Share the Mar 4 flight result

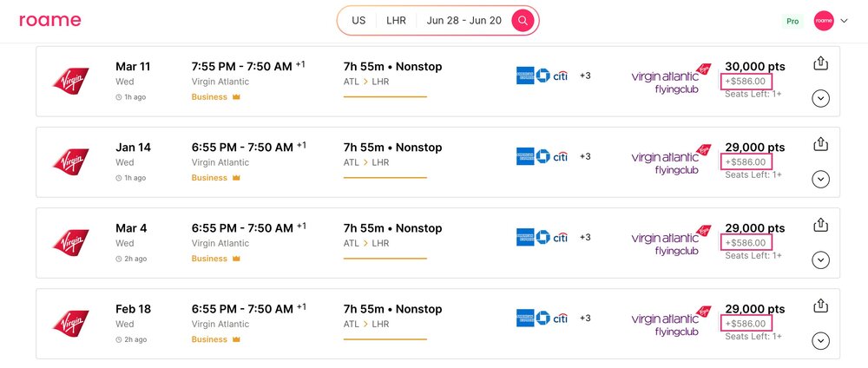(820, 225)
